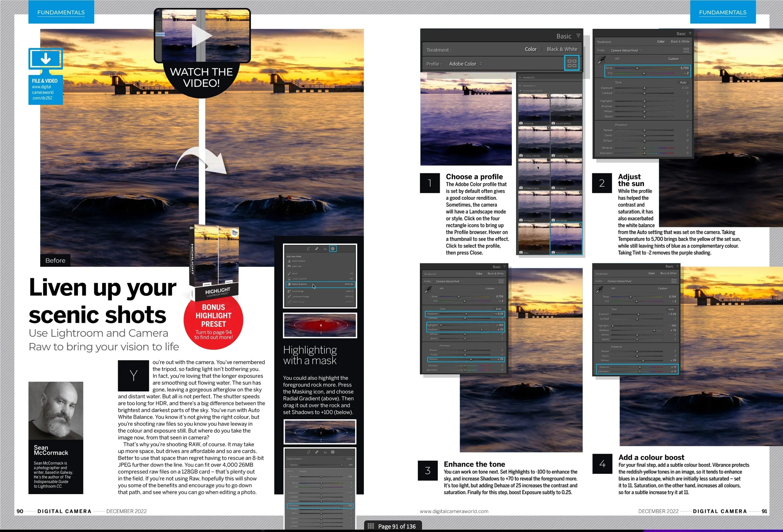Viewport: 783px width, 532px height.
Task: Collapse the large Basic panel triangle in step 1
Action: tap(578, 36)
